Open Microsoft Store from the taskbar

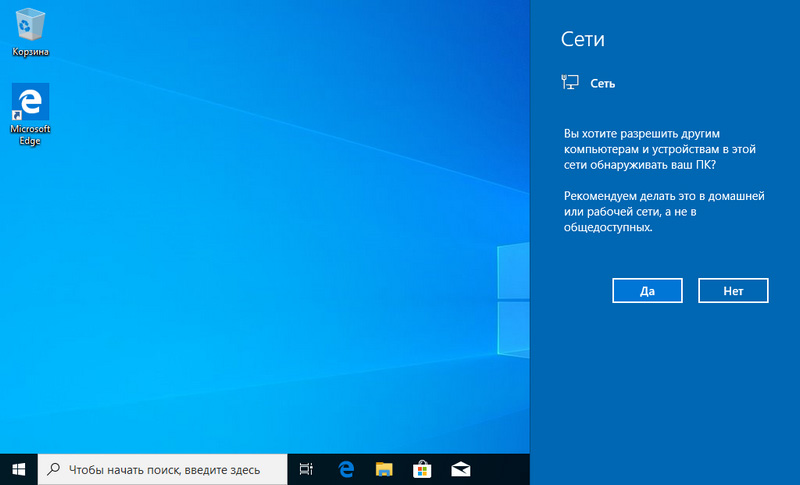pos(422,469)
